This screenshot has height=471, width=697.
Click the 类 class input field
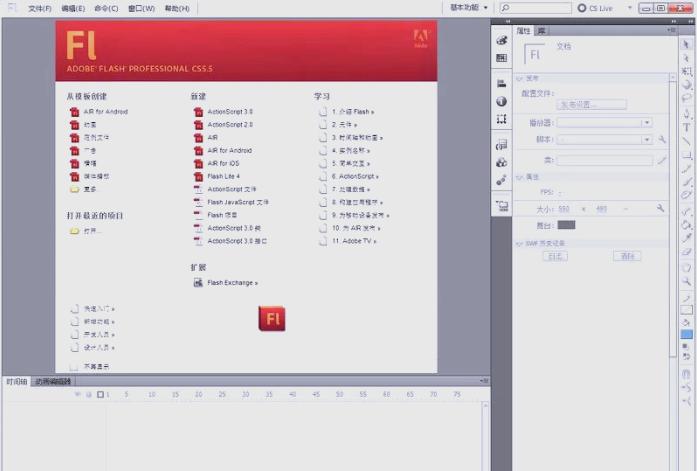(605, 160)
